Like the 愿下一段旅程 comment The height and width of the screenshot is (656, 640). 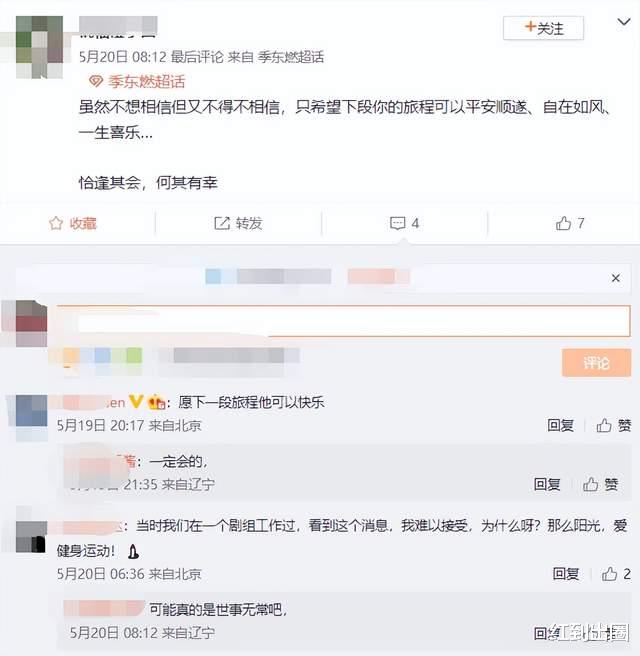click(613, 425)
